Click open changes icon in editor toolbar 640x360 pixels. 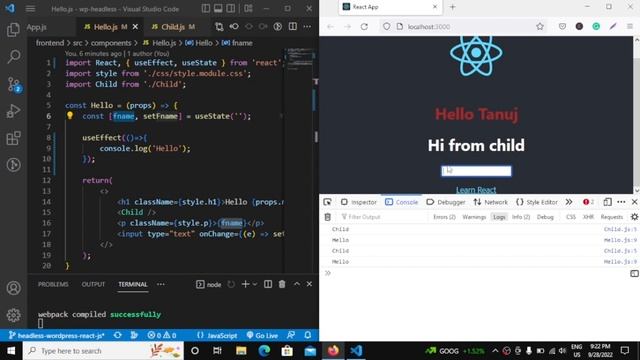coord(219,27)
